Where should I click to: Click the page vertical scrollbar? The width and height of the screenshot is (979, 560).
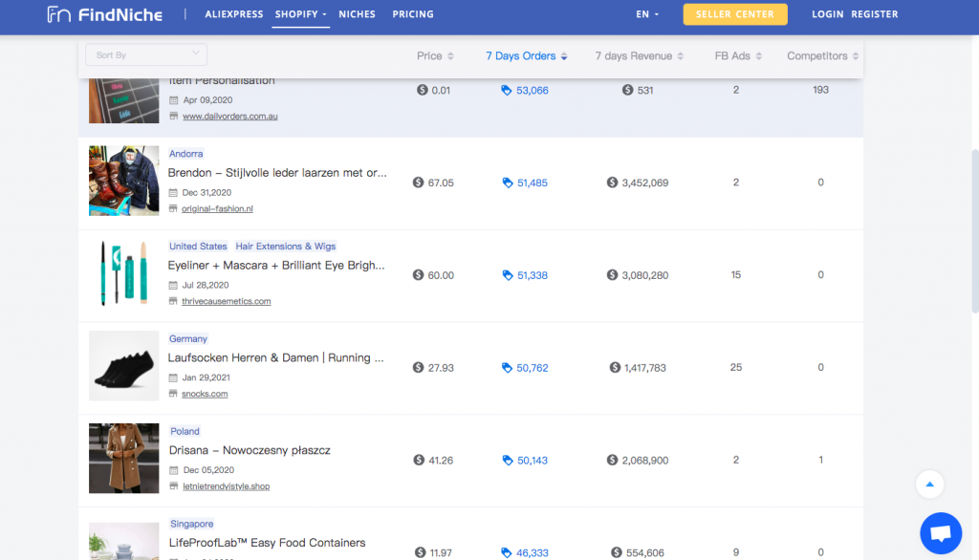click(974, 231)
